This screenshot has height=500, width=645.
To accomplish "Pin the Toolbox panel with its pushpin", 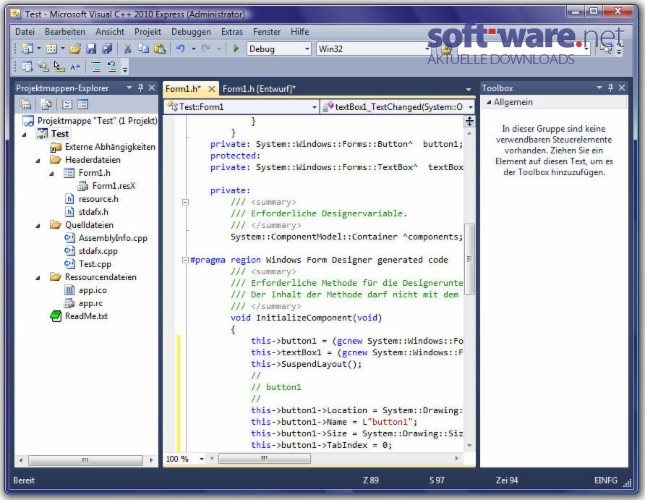I will [x=610, y=88].
